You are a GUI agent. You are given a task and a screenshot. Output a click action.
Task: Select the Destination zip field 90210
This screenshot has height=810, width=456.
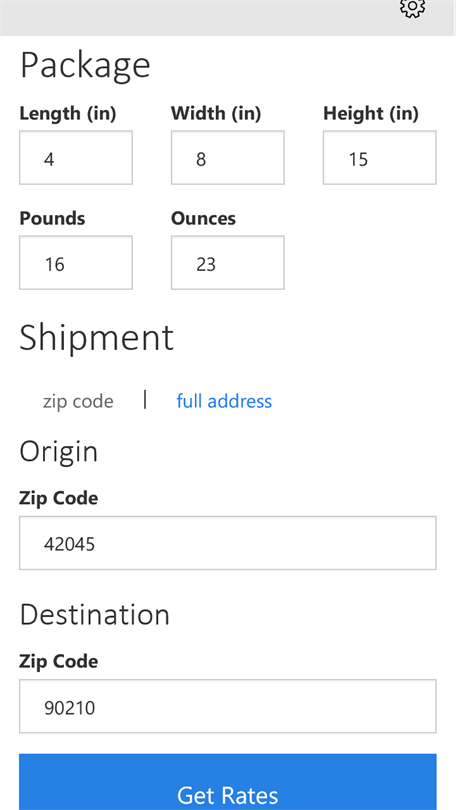coord(228,706)
